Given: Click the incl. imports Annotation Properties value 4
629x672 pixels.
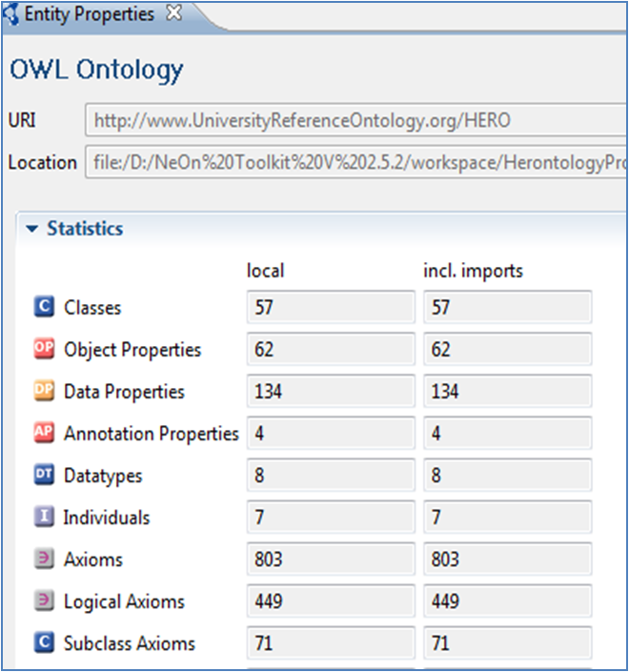Looking at the screenshot, I should 508,433.
